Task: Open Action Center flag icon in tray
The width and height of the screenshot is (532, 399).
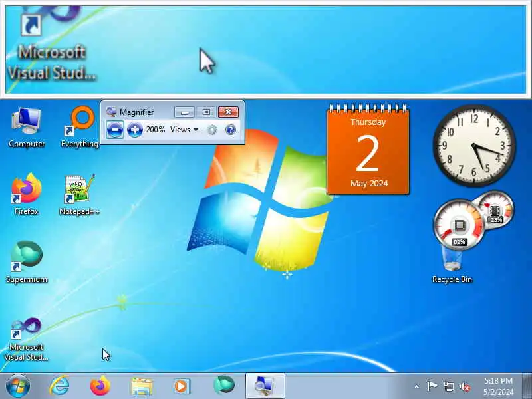Action: [432, 386]
